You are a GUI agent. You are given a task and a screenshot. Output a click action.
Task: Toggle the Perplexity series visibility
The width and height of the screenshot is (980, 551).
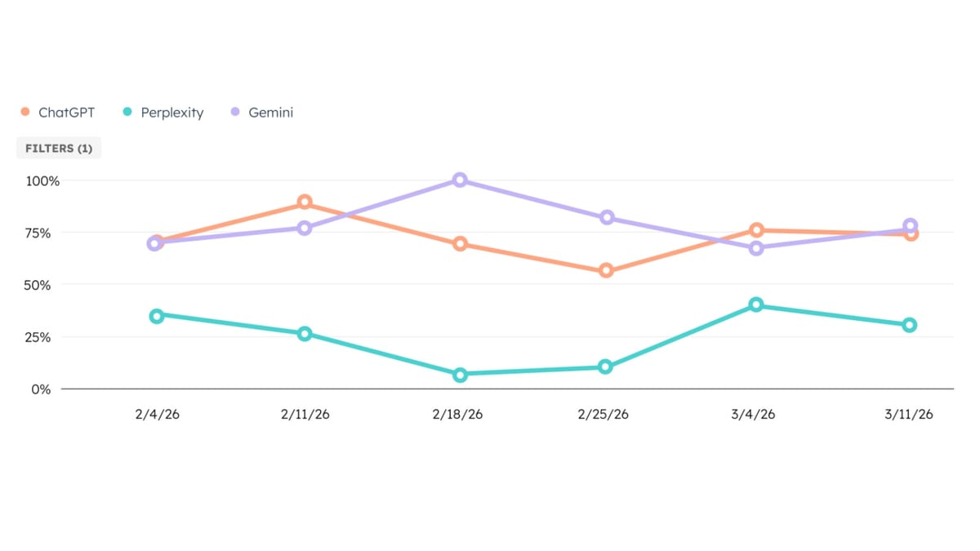click(x=171, y=113)
